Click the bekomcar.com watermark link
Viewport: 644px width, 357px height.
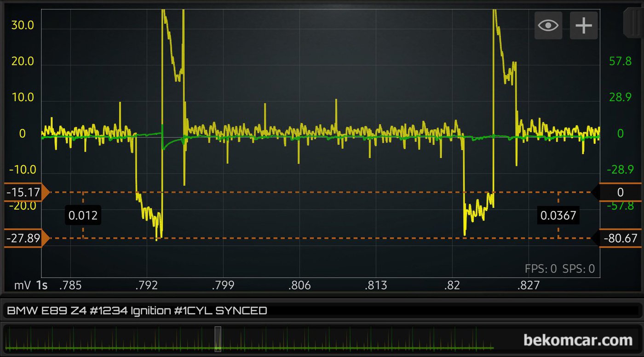(578, 340)
